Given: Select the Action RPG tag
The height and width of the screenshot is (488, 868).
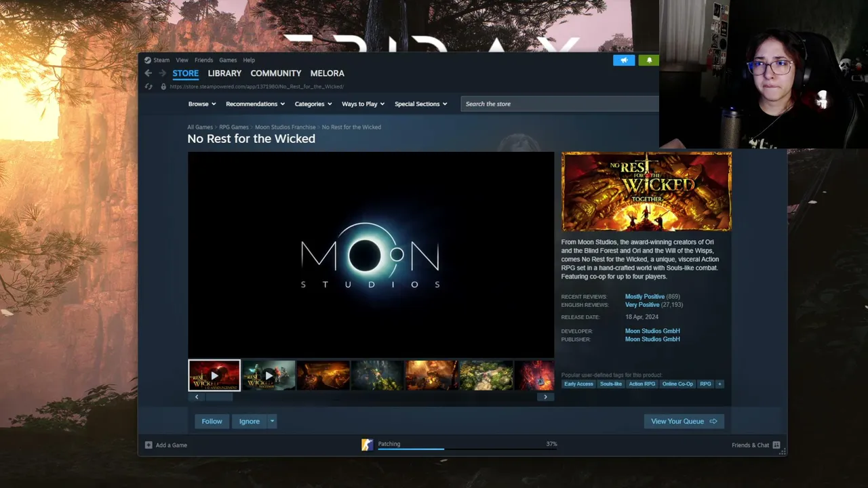Looking at the screenshot, I should click(642, 384).
